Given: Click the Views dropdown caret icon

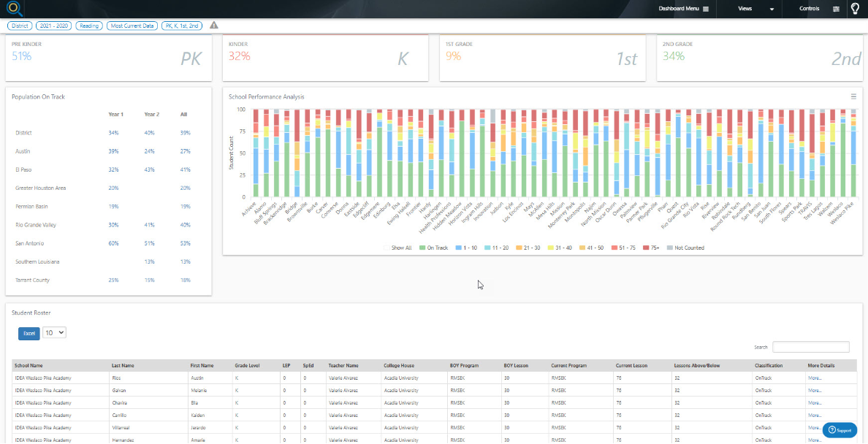Looking at the screenshot, I should pyautogui.click(x=772, y=9).
